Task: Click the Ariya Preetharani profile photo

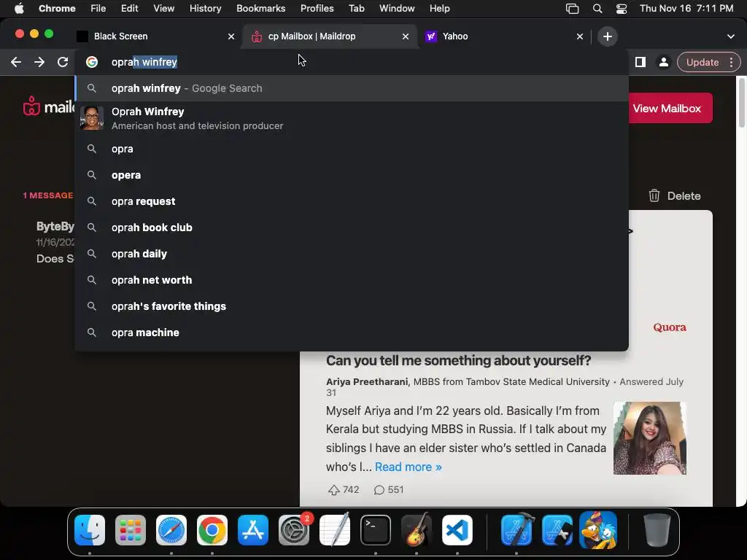Action: pyautogui.click(x=650, y=438)
